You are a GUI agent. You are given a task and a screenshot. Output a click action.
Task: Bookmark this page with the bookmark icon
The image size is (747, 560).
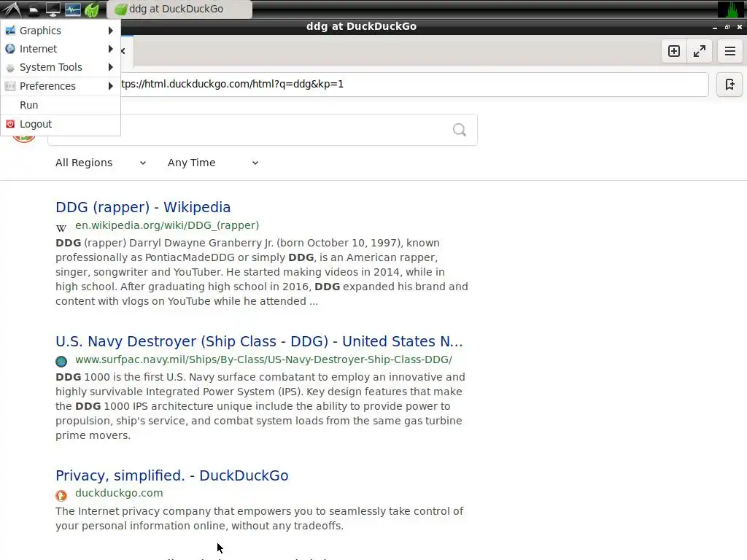tap(729, 85)
